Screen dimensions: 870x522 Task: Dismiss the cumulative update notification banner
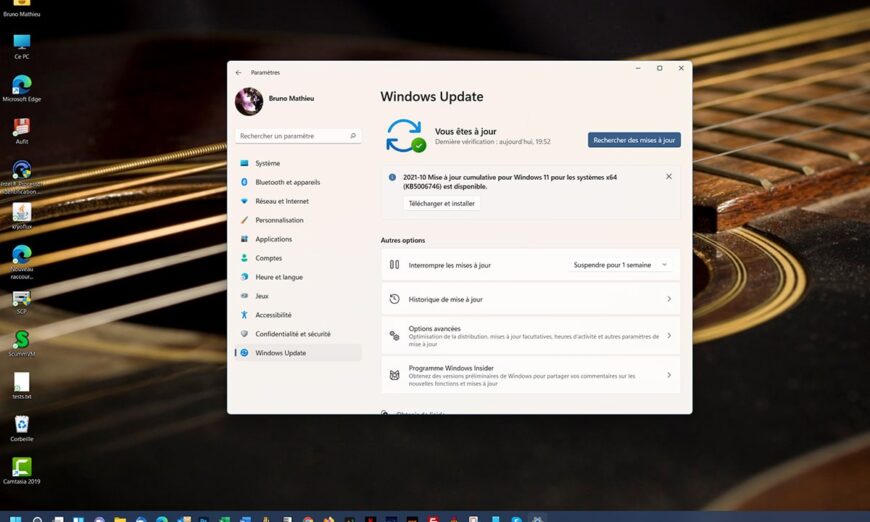669,177
